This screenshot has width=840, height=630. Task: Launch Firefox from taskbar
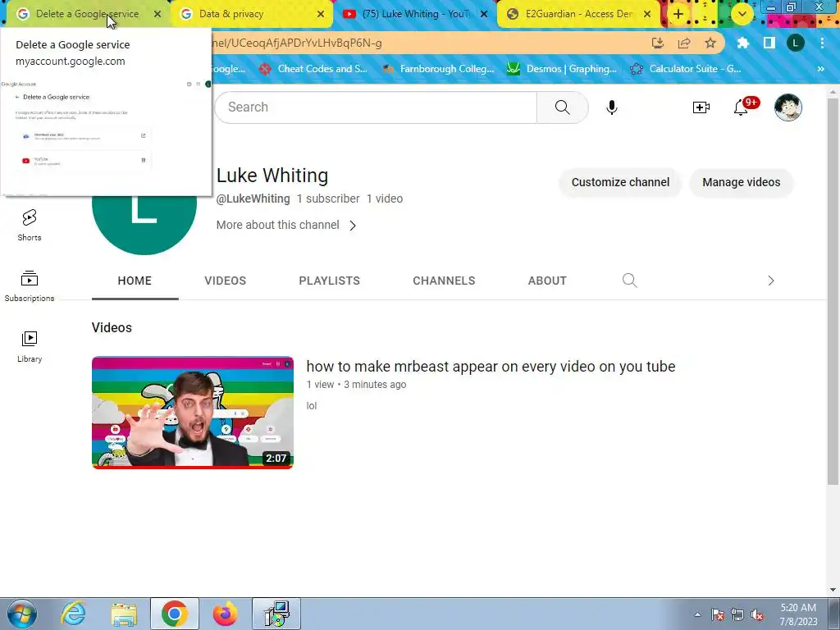click(225, 614)
